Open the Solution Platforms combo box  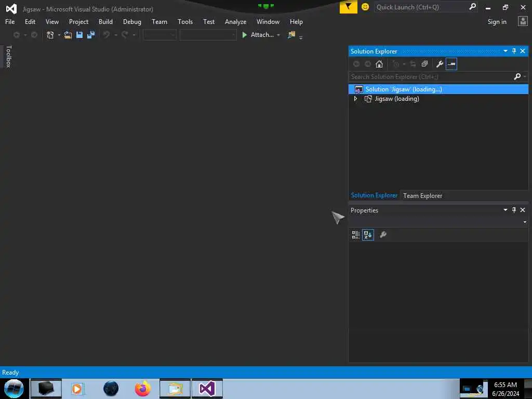click(208, 35)
